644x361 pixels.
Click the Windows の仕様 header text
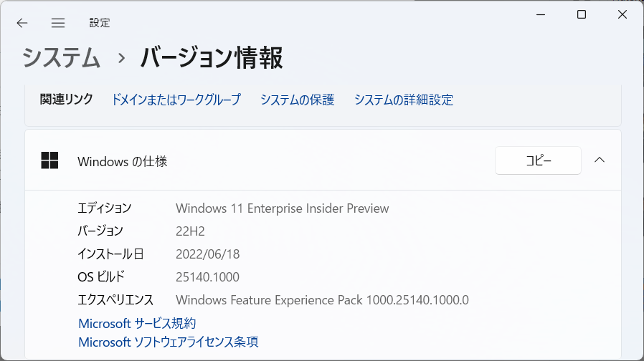tap(123, 161)
